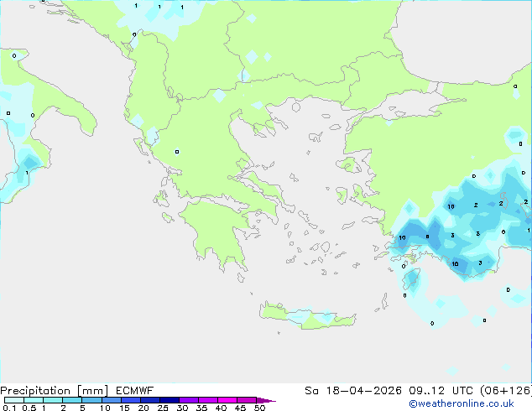Image resolution: width=532 pixels, height=411 pixels.
Task: Click the above-50 mm legend arrow tip
Action: click(266, 401)
